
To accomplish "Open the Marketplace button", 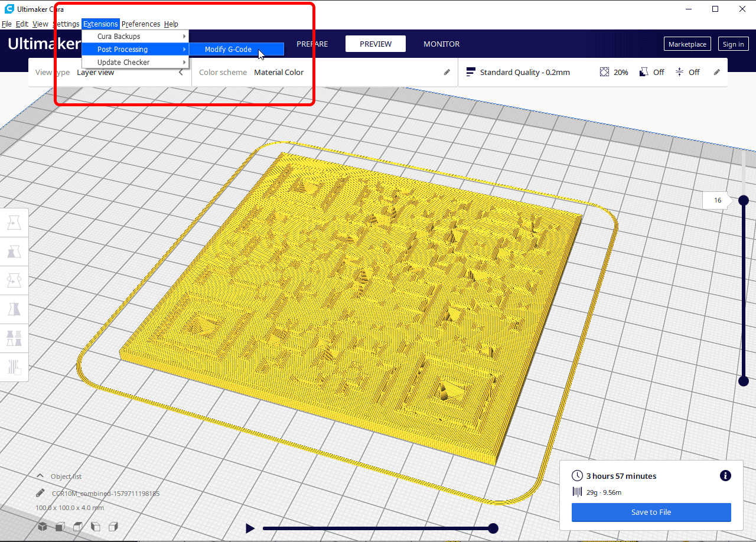I will [x=687, y=44].
